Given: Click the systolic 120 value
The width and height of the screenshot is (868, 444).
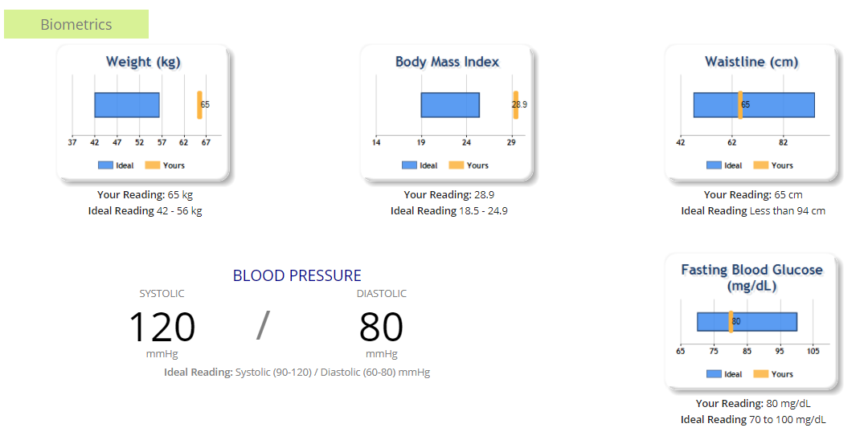Looking at the screenshot, I should (x=162, y=327).
